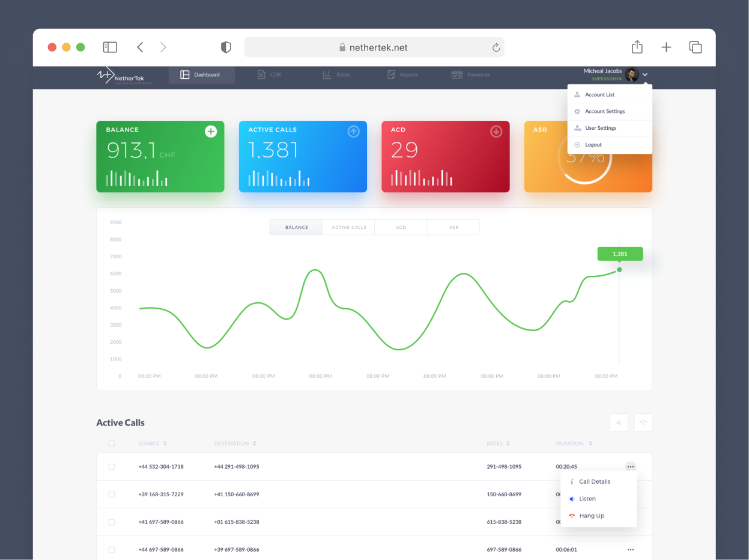The width and height of the screenshot is (749, 560).
Task: Click the up arrow icon on Active Calls card
Action: (x=354, y=132)
